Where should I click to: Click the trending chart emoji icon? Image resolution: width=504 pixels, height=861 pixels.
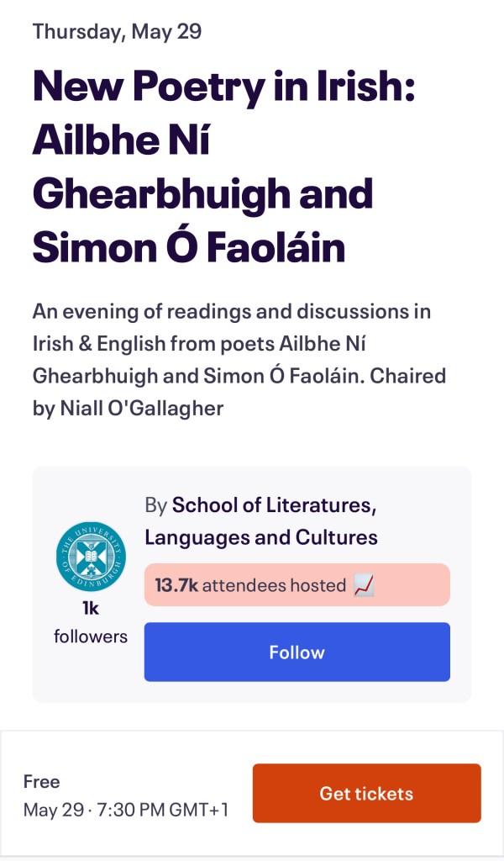(x=363, y=585)
